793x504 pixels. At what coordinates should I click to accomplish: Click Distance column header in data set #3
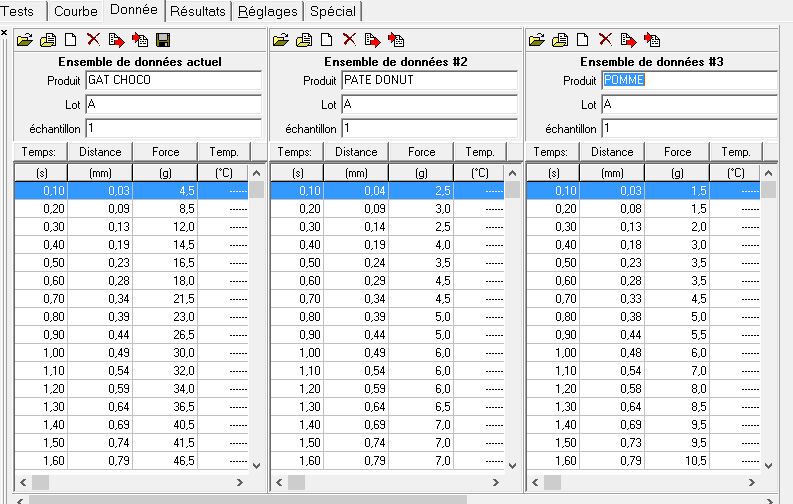[x=611, y=152]
